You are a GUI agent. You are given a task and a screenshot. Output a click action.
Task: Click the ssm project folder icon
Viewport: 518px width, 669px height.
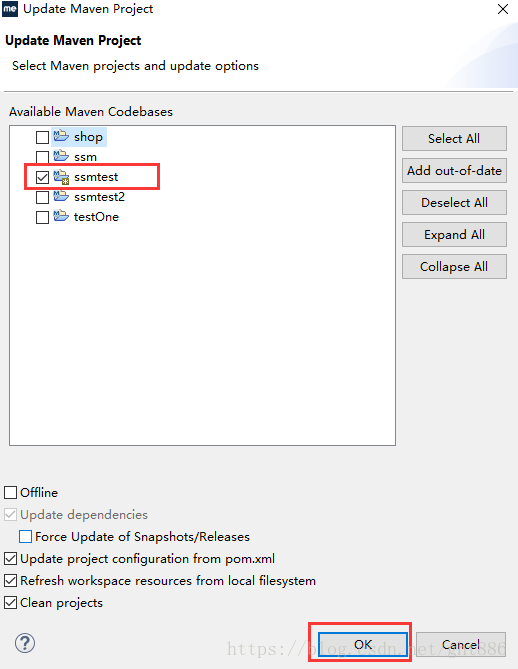(x=61, y=156)
